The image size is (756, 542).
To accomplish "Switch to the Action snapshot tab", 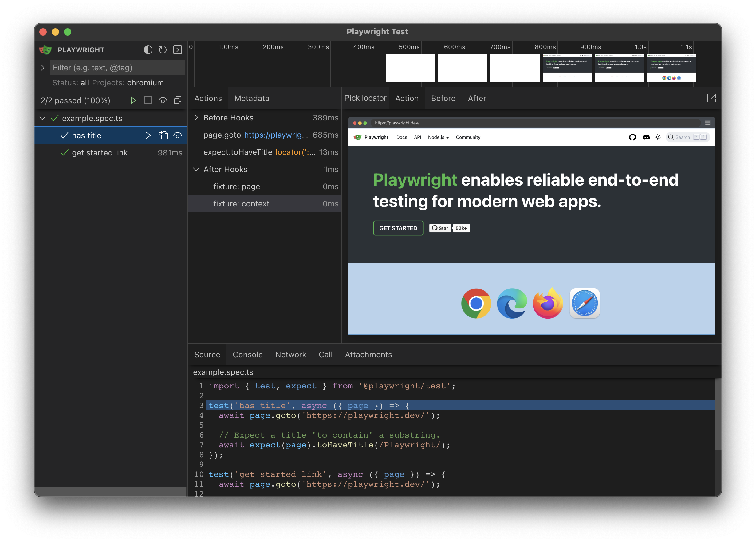I will point(407,98).
